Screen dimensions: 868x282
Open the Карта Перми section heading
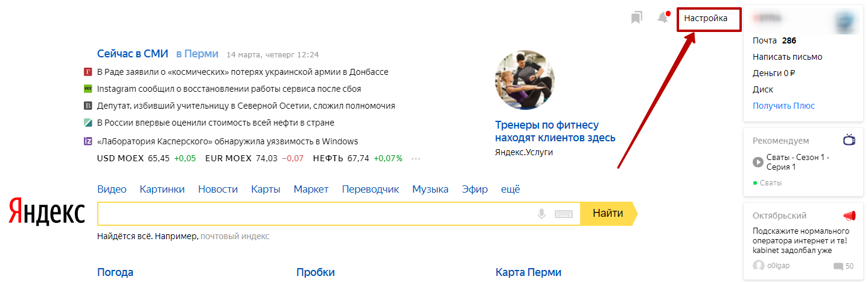click(528, 272)
